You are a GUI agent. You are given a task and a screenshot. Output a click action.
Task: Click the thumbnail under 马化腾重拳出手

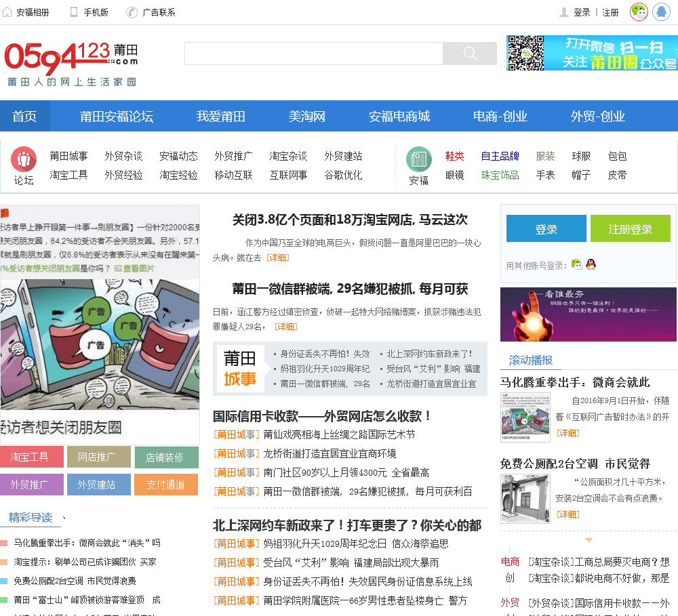525,417
